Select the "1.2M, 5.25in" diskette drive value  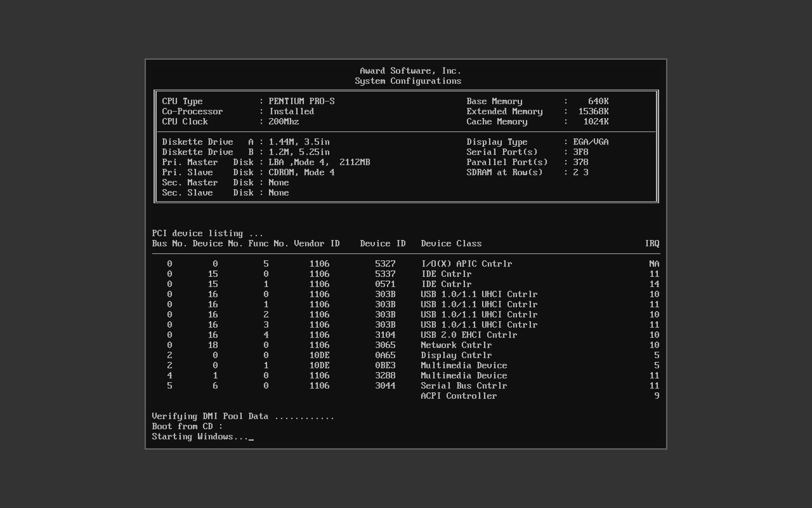click(x=299, y=152)
